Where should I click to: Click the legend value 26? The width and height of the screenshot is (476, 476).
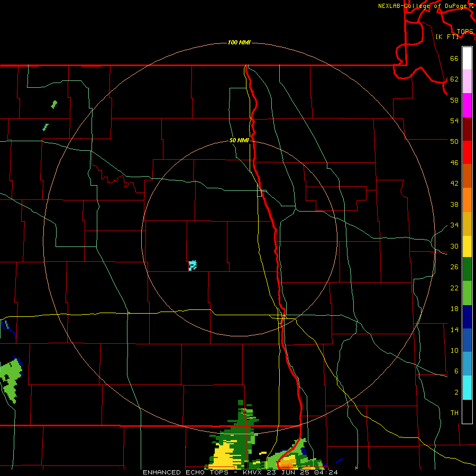coord(454,267)
